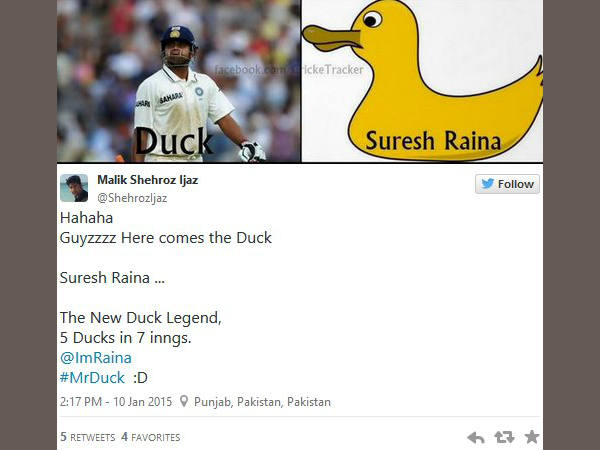Click the Twitter bird in Follow button
This screenshot has width=600, height=450.
point(488,184)
